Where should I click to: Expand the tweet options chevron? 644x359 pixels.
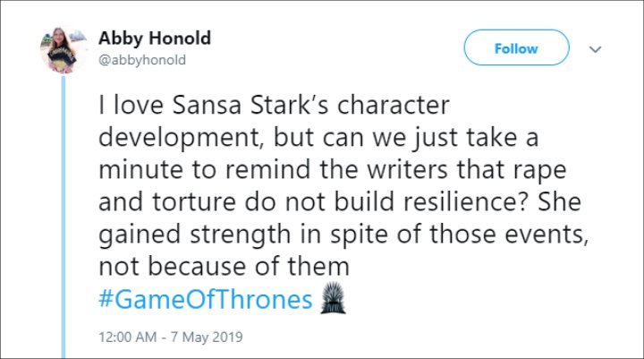coord(595,49)
